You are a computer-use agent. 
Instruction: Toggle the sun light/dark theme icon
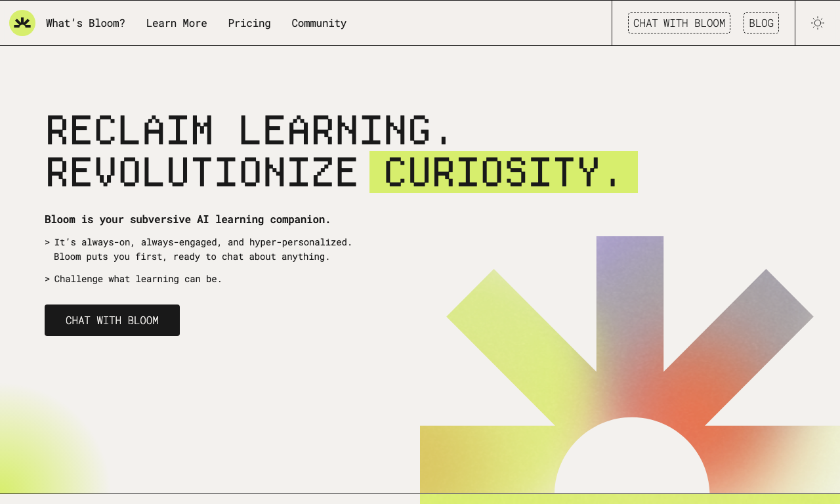point(817,23)
